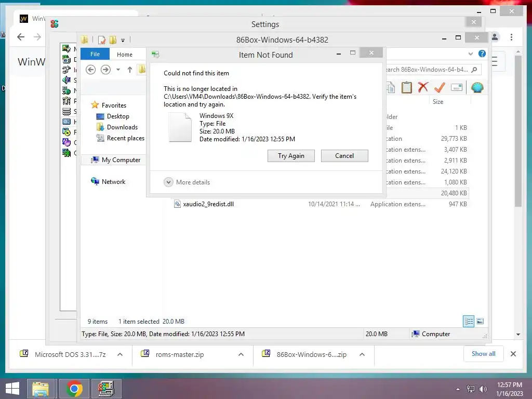532x399 pixels.
Task: Click search box for 86Box-Windows-64-b4382
Action: (x=428, y=70)
